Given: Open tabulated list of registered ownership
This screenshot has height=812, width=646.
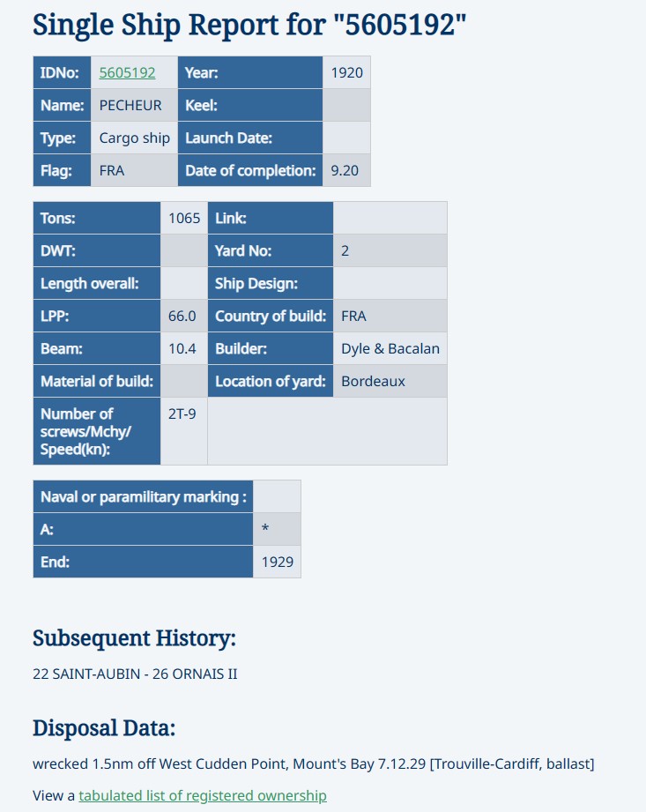Looking at the screenshot, I should (x=203, y=795).
